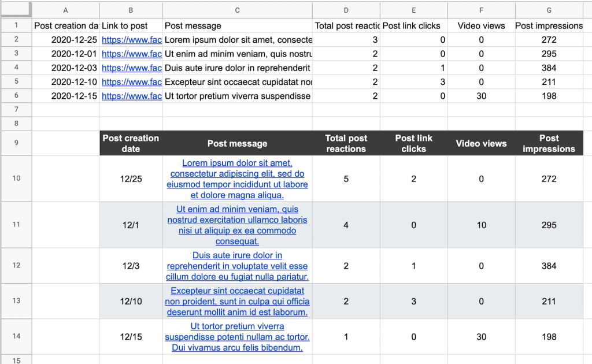Select column G header
This screenshot has height=364, width=592.
tap(549, 10)
